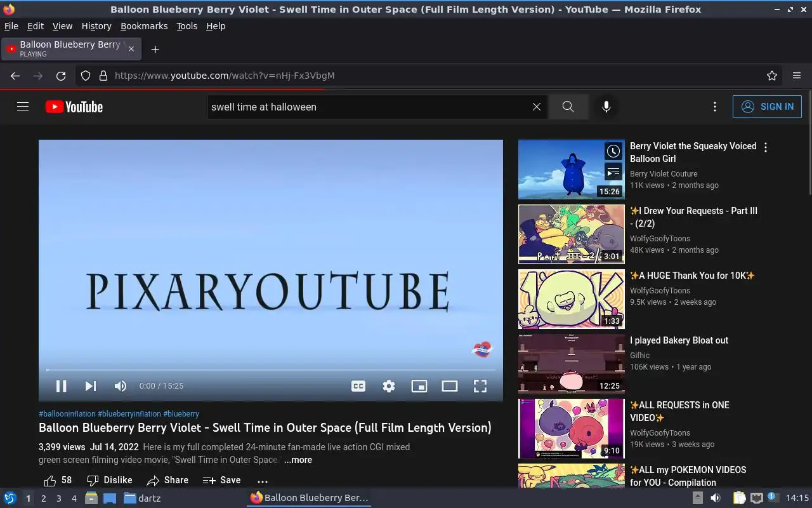Open 'Berry Violet the Squeaky Voiced Balloon Girl' thumbnail
This screenshot has width=812, height=508.
pyautogui.click(x=572, y=170)
